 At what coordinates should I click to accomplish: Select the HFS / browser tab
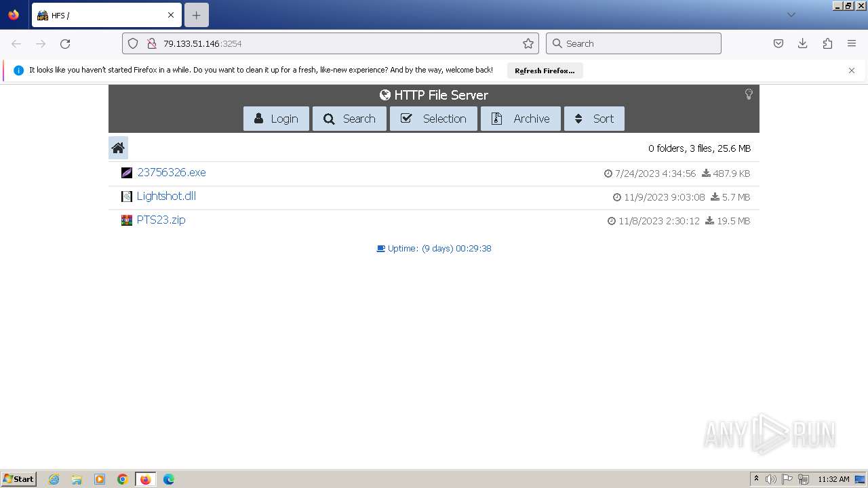[105, 15]
